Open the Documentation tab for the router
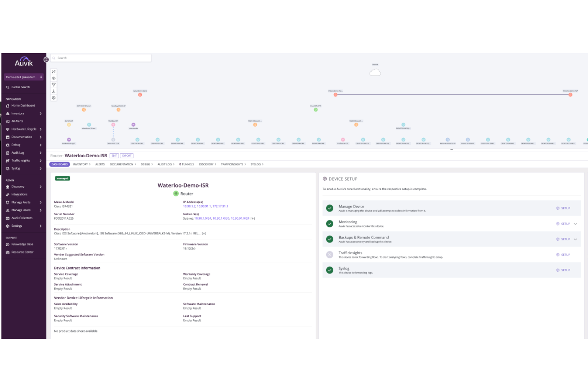 (x=121, y=164)
